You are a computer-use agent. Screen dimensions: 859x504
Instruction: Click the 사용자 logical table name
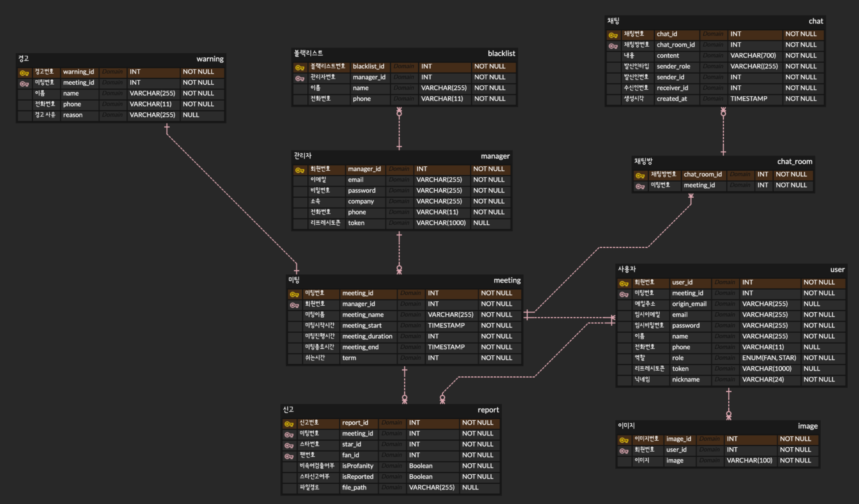[x=627, y=269]
